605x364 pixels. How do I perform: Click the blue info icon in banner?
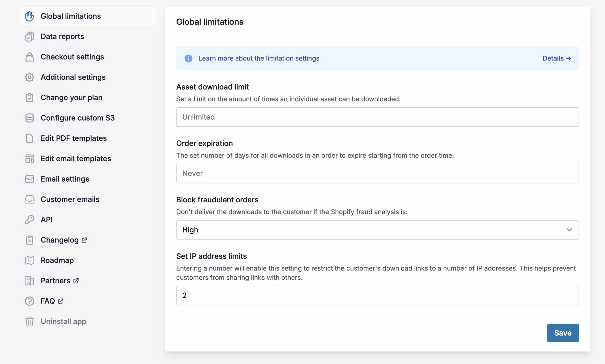(x=188, y=58)
